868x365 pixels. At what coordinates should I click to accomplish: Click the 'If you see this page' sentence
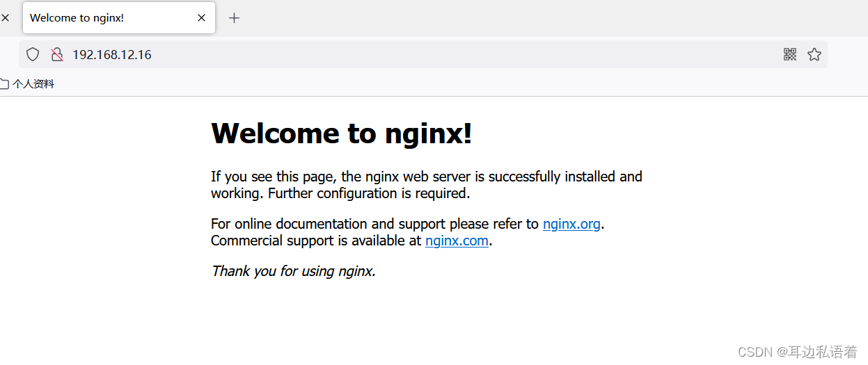427,177
